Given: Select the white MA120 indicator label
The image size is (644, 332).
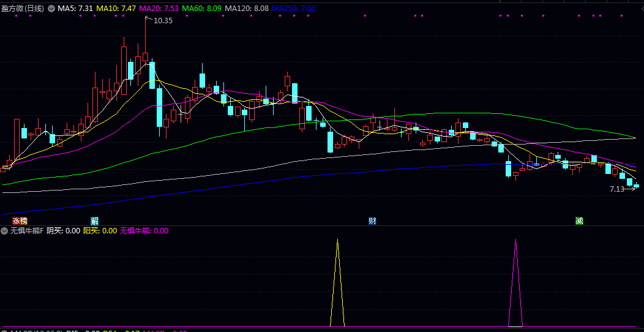Looking at the screenshot, I should [x=247, y=9].
